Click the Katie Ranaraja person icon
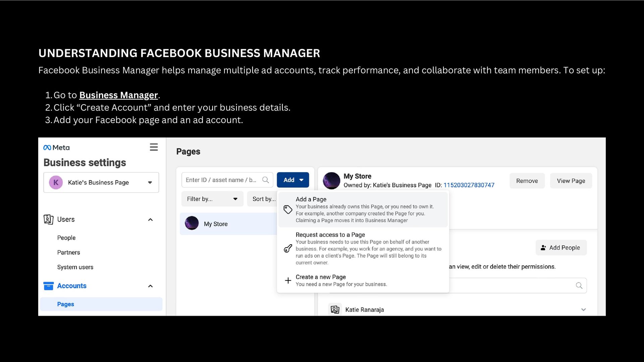Viewport: 644px width, 362px height. (335, 309)
